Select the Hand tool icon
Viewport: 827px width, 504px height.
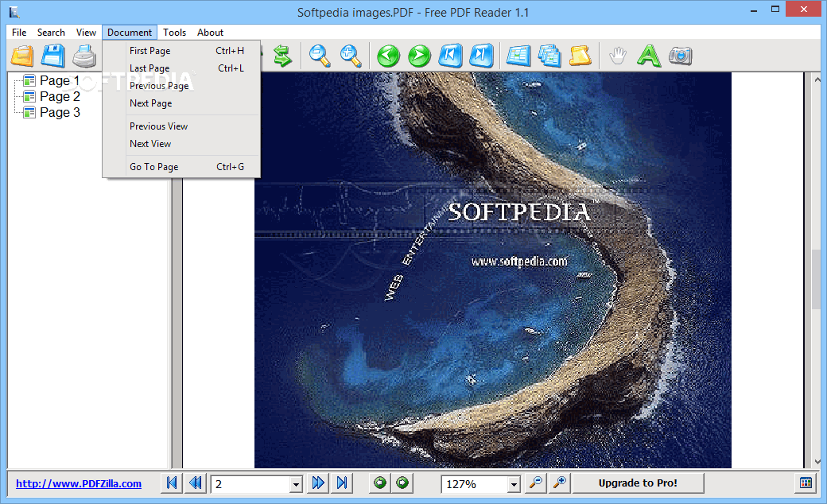(618, 56)
